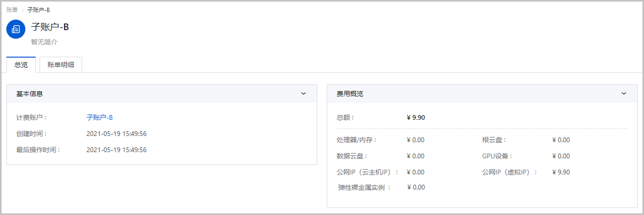Click the 最后操作时间 timestamp value

coord(116,149)
